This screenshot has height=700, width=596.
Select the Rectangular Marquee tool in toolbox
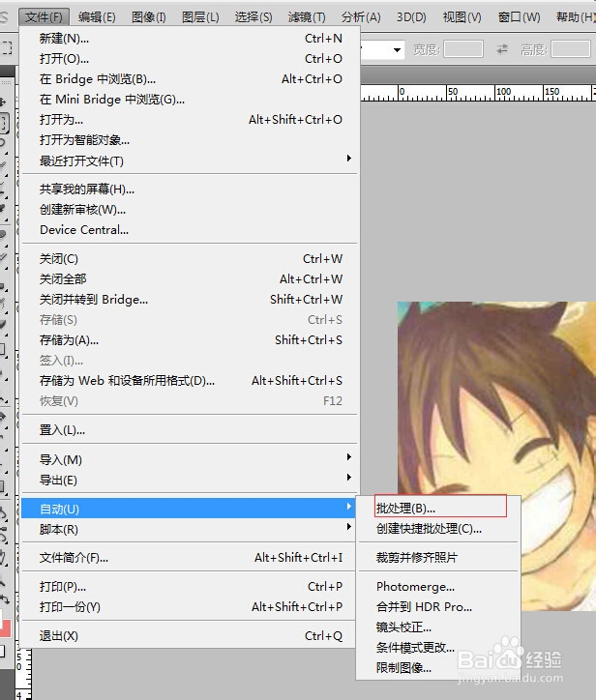[x=4, y=123]
